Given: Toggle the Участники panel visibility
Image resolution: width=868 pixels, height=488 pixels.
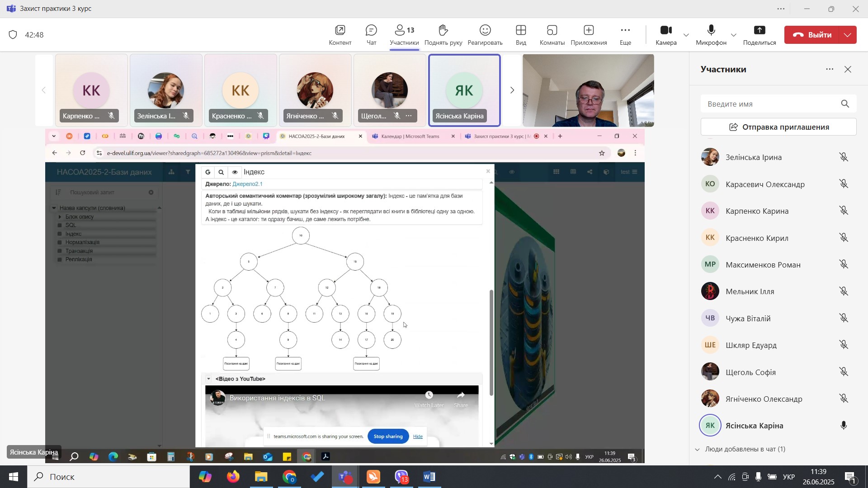Looking at the screenshot, I should (x=404, y=35).
